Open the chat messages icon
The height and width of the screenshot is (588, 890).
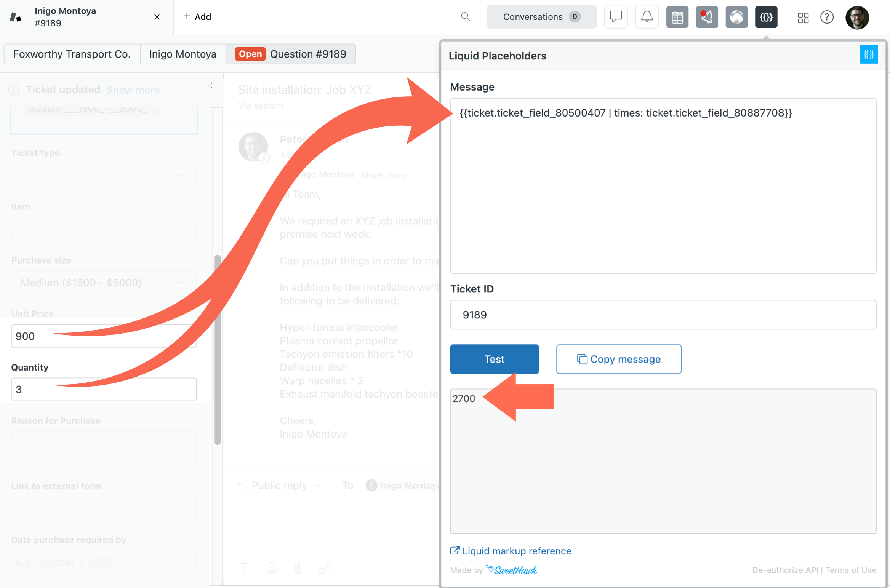[616, 17]
